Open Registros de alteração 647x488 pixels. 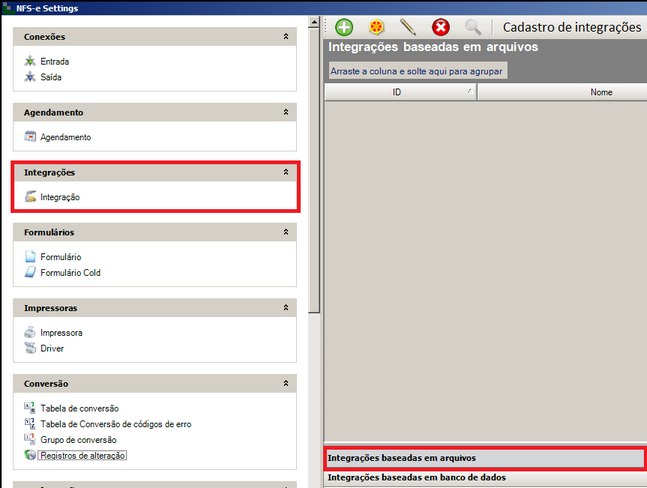point(82,455)
